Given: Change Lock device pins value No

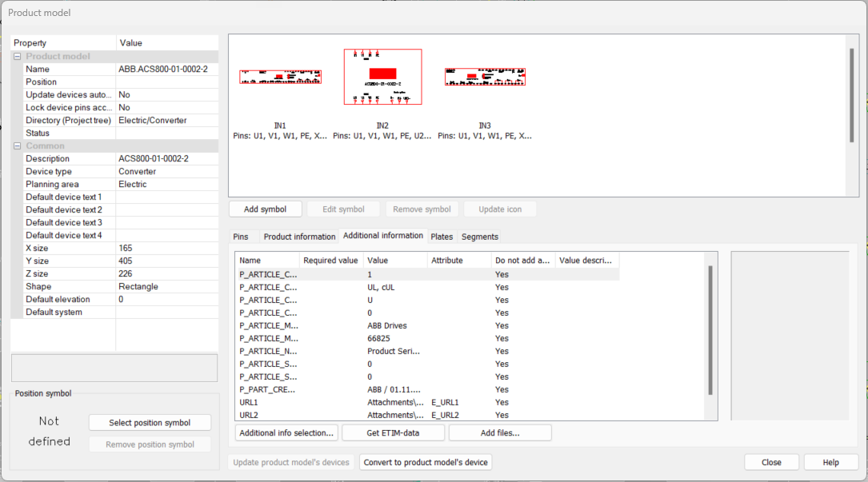Looking at the screenshot, I should click(x=166, y=107).
